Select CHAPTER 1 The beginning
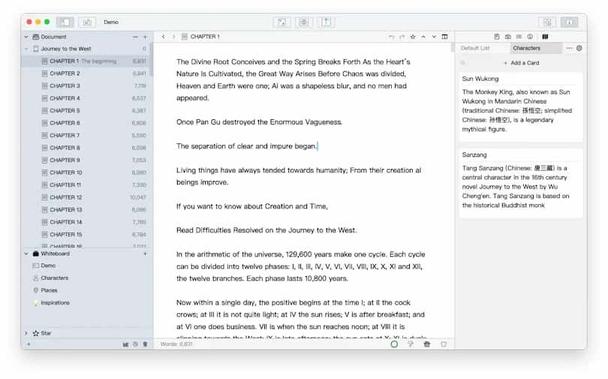Image resolution: width=608 pixels, height=379 pixels. tap(86, 61)
